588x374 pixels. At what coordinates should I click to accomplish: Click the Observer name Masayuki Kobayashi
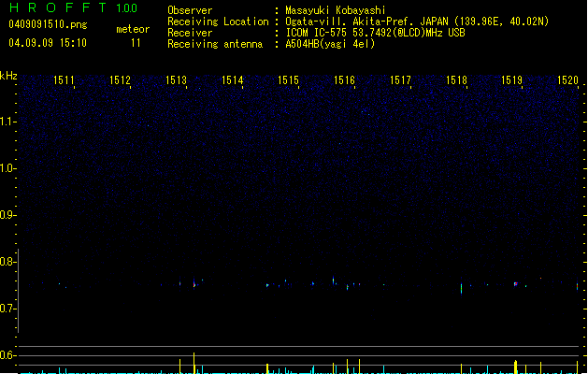click(336, 10)
